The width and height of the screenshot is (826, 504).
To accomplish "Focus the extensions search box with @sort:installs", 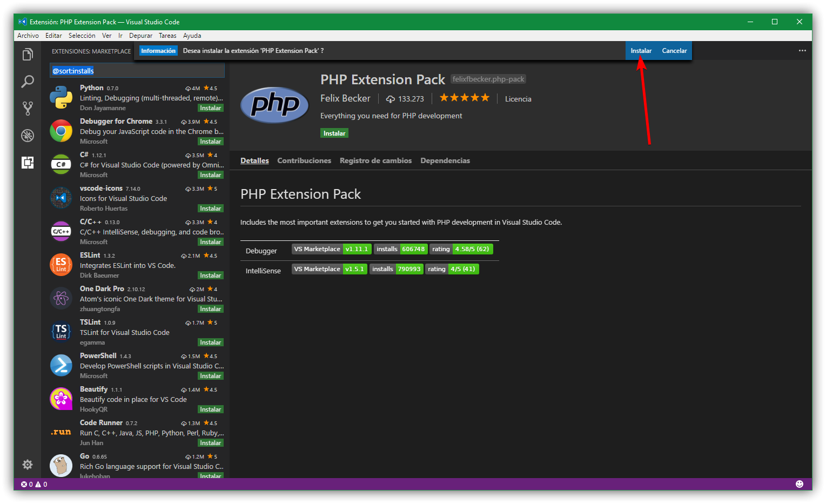I will pyautogui.click(x=137, y=71).
